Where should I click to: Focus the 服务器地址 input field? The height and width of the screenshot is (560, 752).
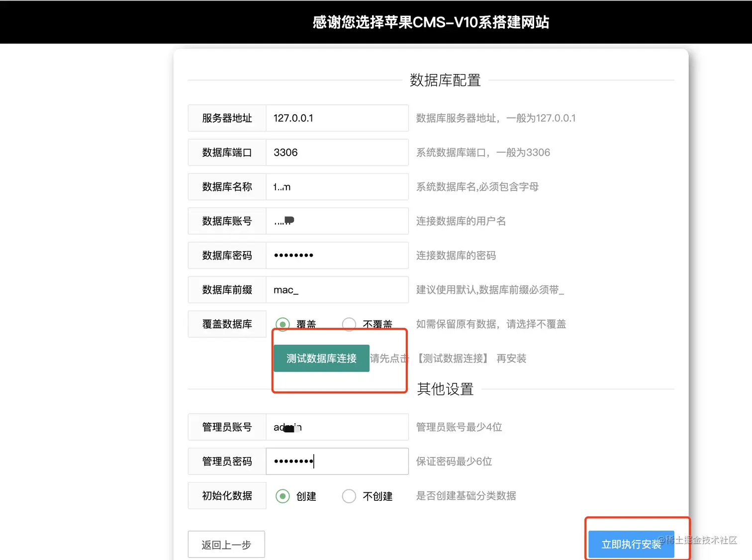tap(337, 118)
